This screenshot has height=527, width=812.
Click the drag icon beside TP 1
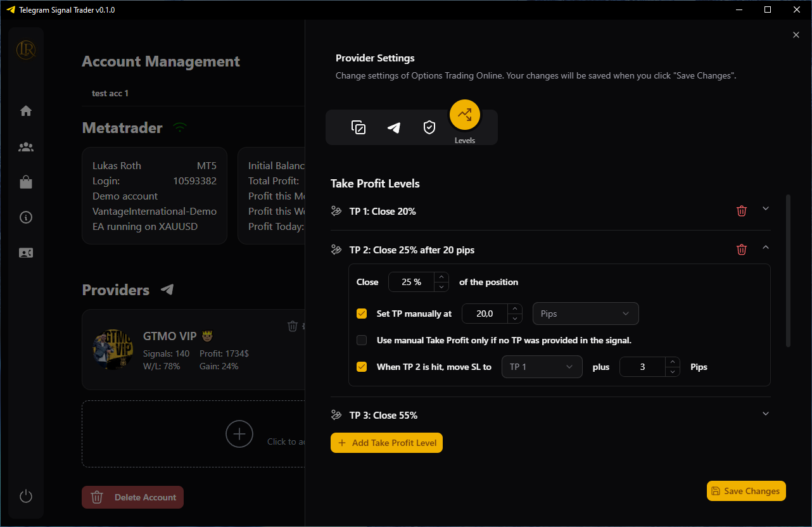pos(336,211)
